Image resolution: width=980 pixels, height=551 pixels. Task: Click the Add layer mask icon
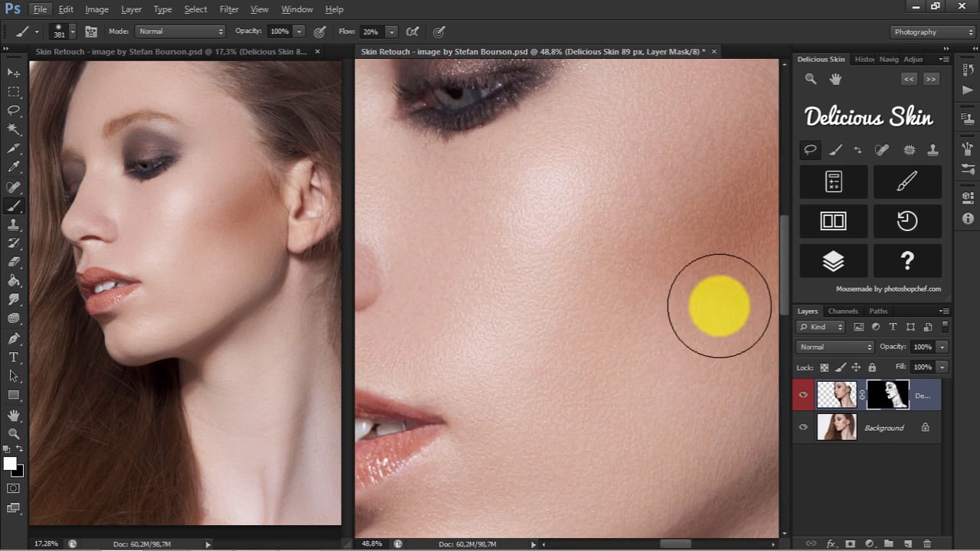point(850,543)
